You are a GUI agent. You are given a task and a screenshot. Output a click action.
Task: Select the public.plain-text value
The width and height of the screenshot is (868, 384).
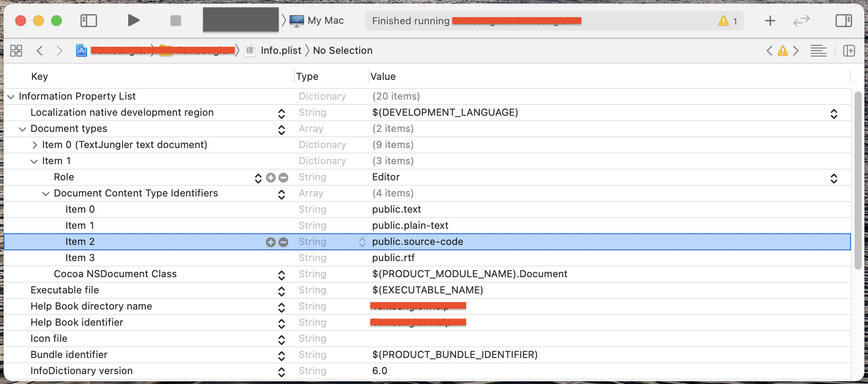(x=410, y=226)
